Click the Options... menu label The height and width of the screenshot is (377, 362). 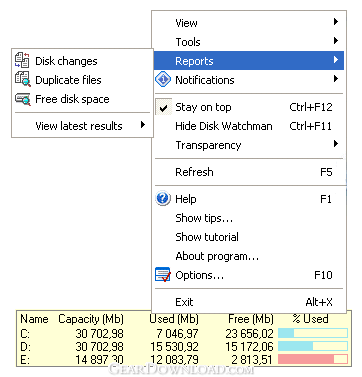pyautogui.click(x=199, y=275)
